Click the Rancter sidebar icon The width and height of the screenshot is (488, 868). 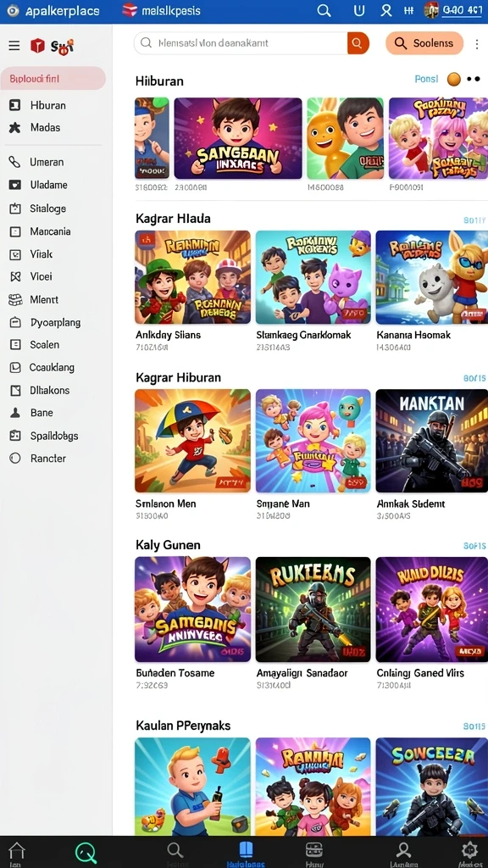tap(15, 459)
